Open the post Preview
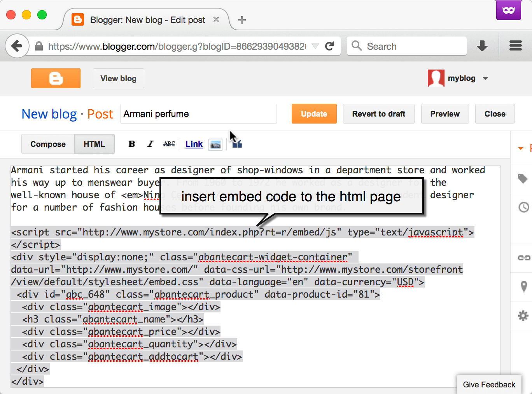This screenshot has height=394, width=532. tap(445, 114)
